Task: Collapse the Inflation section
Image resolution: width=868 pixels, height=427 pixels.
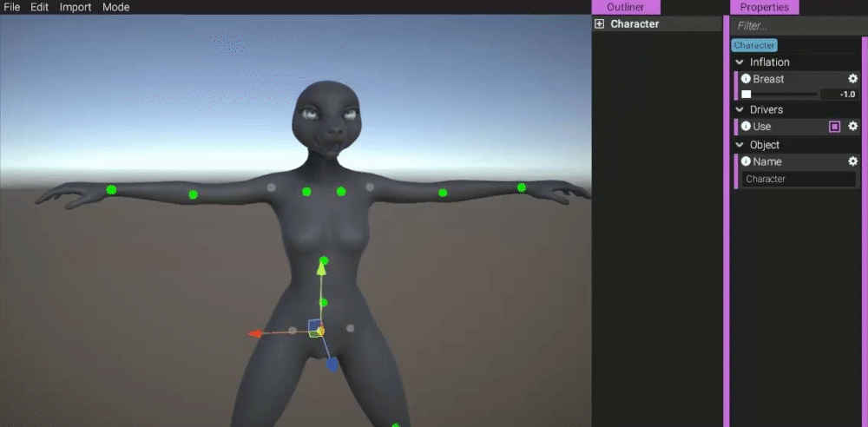Action: pos(739,62)
